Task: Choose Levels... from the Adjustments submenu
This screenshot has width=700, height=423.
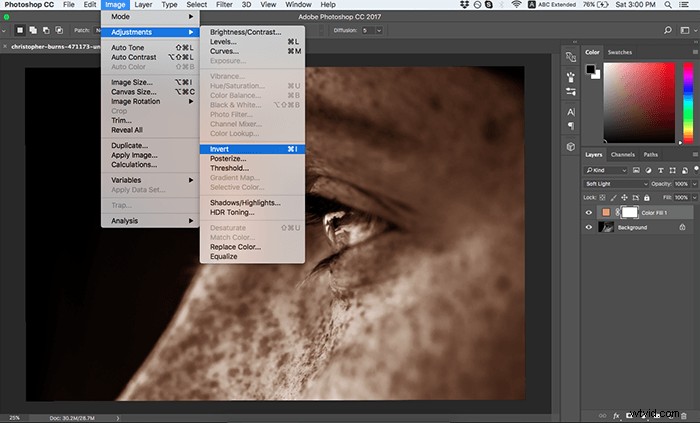Action: [252, 41]
